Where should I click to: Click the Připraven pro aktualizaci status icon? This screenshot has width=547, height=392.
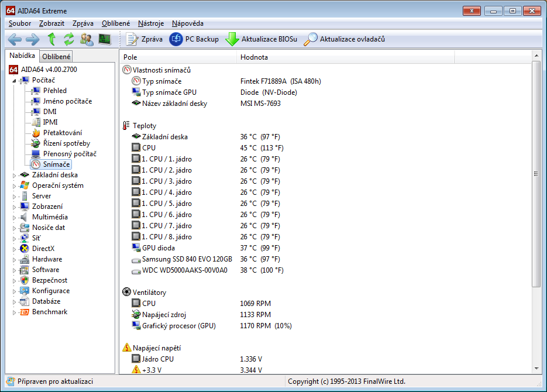(x=11, y=381)
